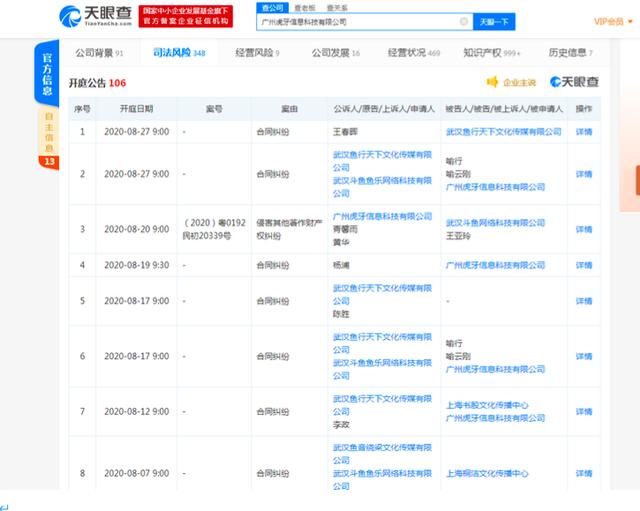Open the 上海 文化传播中心 defendant in row 8

pos(487,473)
